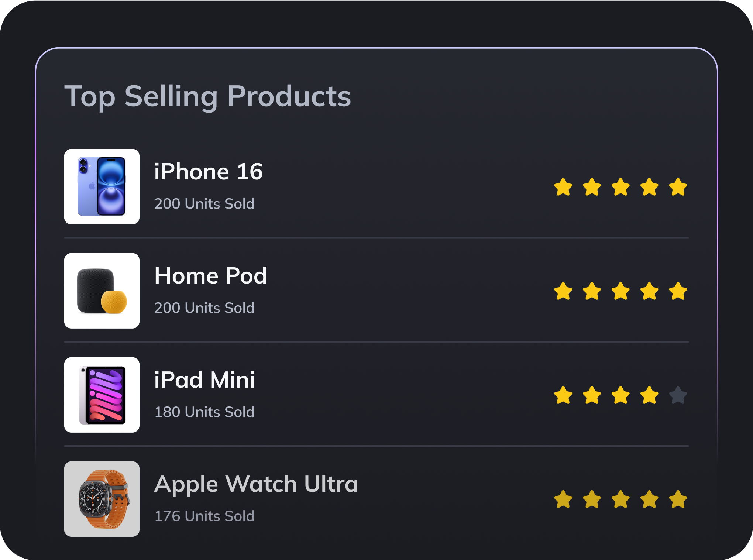This screenshot has height=560, width=753.
Task: Select the iPad Mini product title
Action: tap(204, 380)
